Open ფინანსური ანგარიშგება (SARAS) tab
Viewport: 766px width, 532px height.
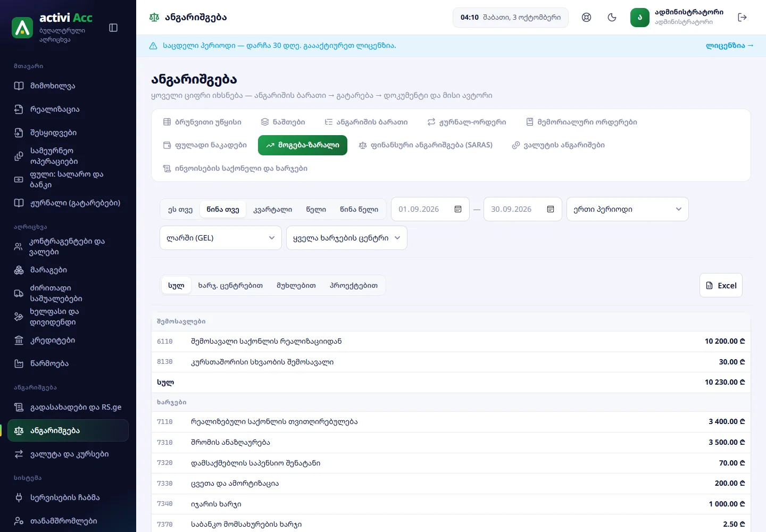[426, 145]
